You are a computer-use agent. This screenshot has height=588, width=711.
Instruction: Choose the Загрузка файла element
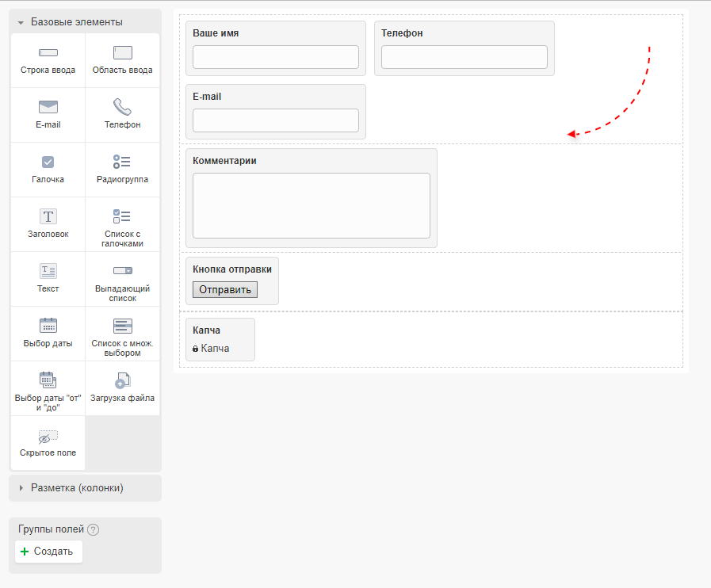[122, 381]
